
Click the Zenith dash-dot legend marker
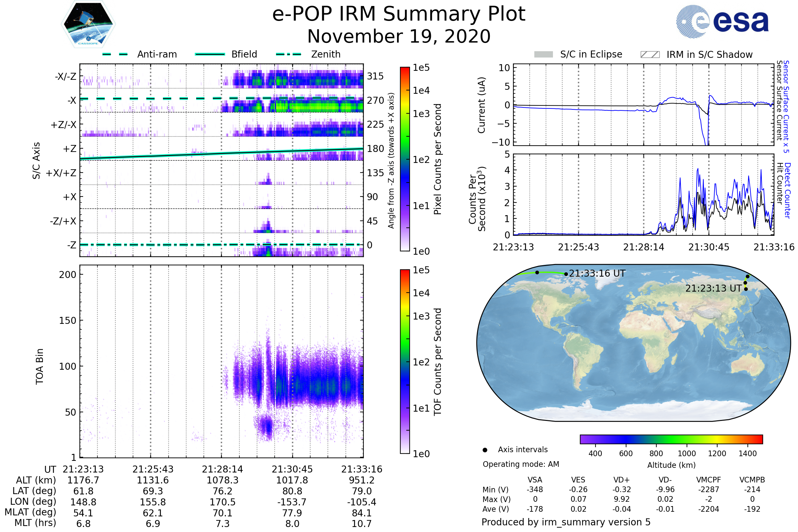tap(288, 54)
